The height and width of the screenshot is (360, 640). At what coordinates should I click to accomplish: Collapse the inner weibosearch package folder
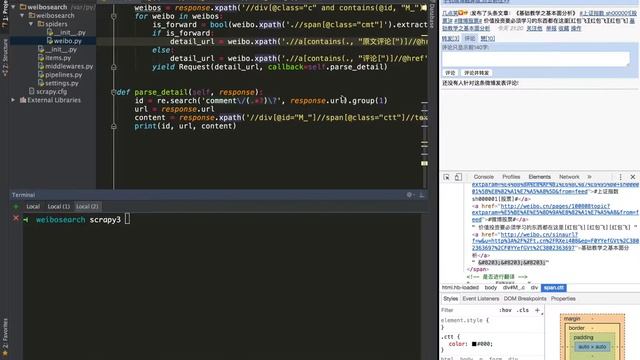22,16
